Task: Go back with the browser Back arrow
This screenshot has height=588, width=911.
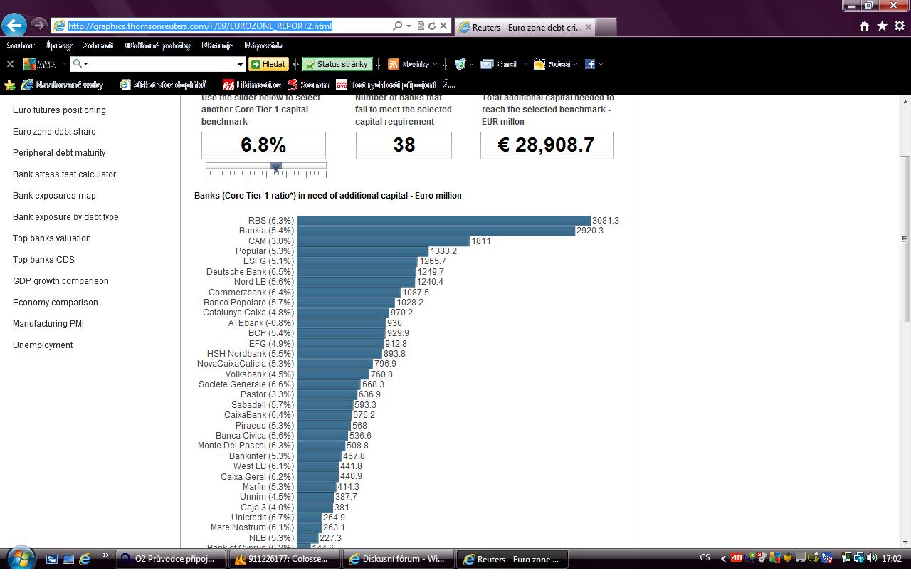Action: coord(14,26)
